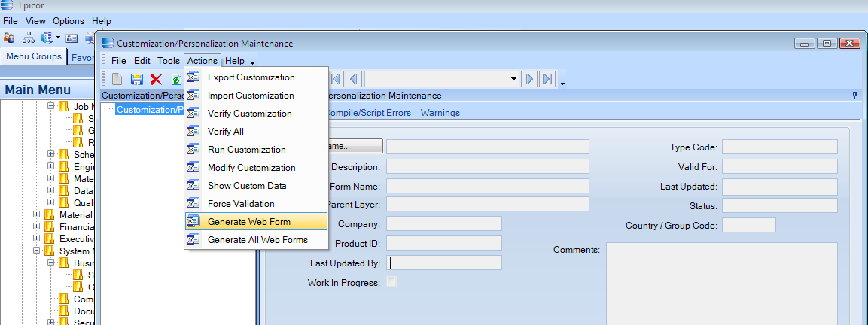Click the Description input field
The image size is (868, 325).
click(x=488, y=166)
